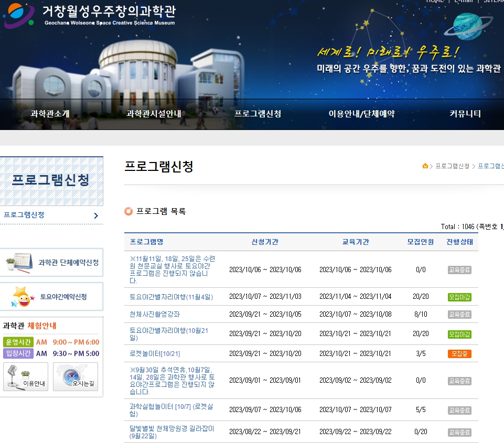This screenshot has height=443, width=504.
Task: Select 프로그램신청 in the left sidebar menu
Action: coord(24,215)
